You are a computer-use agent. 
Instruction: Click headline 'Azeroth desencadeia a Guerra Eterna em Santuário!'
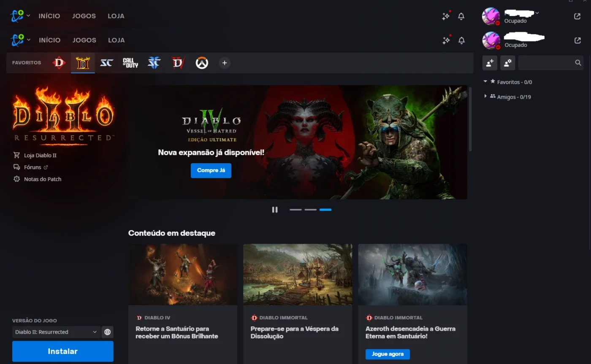410,332
